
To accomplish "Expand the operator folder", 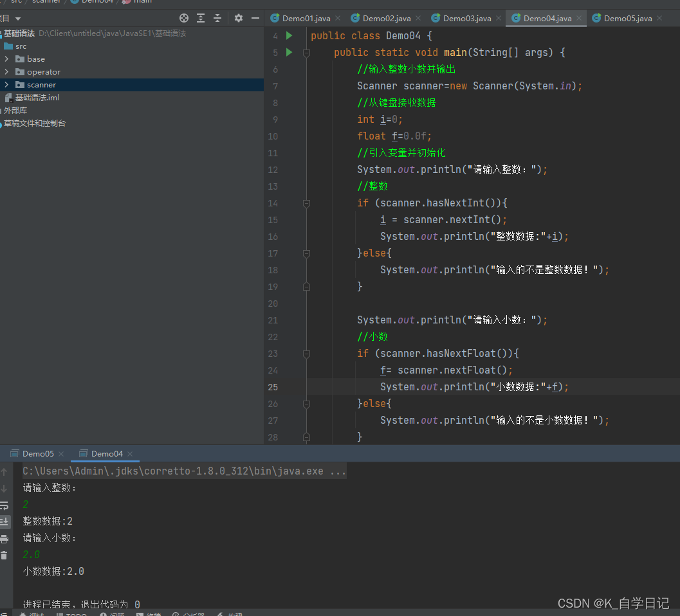I will (6, 72).
